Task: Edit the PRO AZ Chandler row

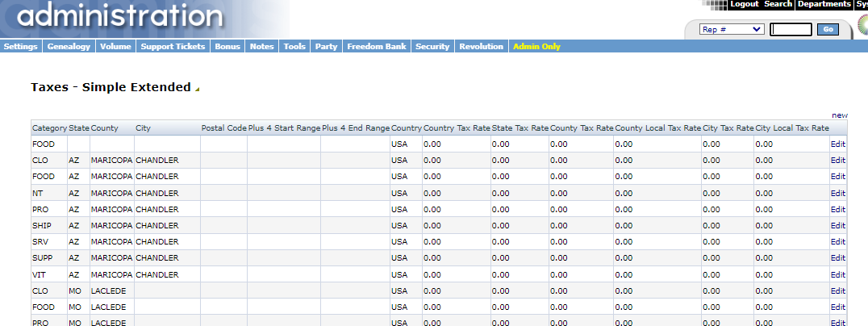Action: 837,209
